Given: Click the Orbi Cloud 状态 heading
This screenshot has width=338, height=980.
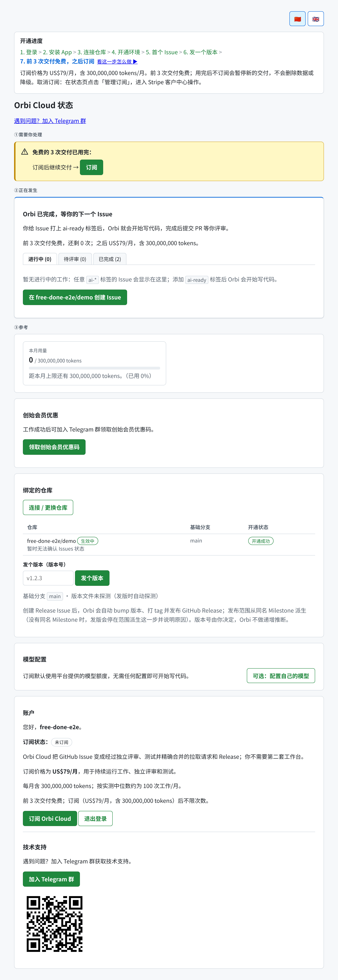Looking at the screenshot, I should pyautogui.click(x=44, y=105).
